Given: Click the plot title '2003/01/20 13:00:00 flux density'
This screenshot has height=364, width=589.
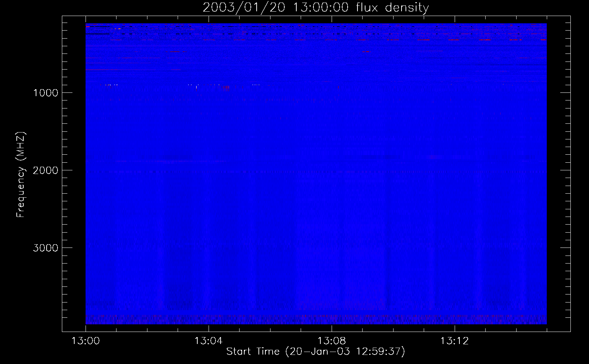Looking at the screenshot, I should pos(316,7).
